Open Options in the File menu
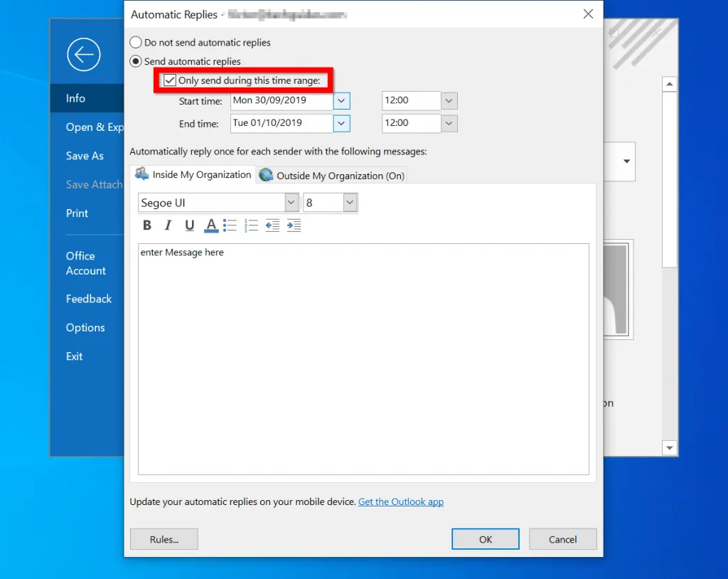 (85, 328)
